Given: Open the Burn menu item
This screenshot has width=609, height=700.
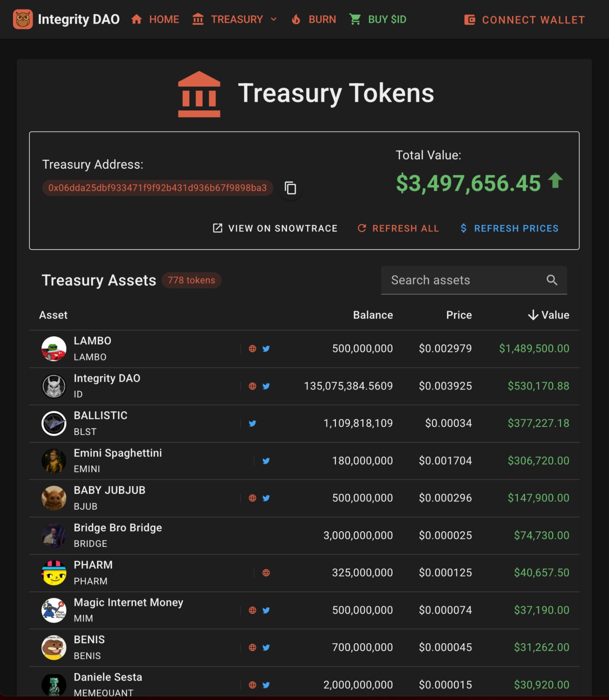Looking at the screenshot, I should coord(314,19).
